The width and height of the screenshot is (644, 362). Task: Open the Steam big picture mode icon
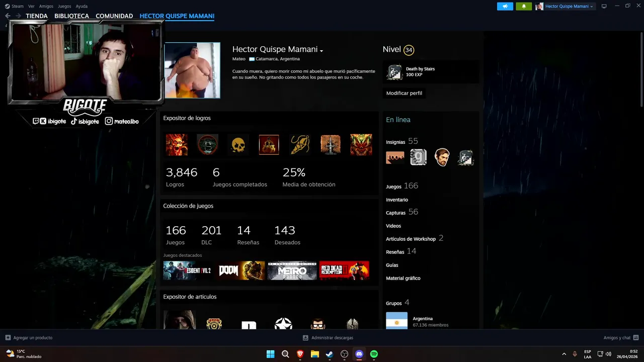[604, 6]
